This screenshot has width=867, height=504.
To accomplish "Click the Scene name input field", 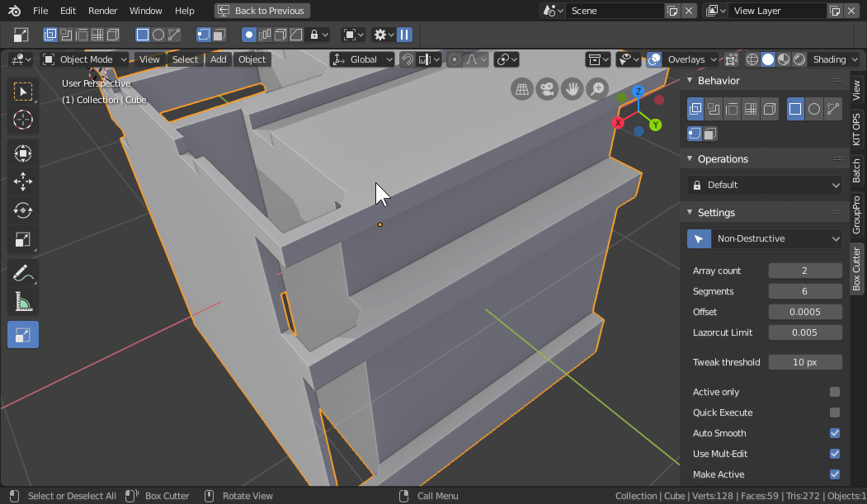I will (615, 11).
